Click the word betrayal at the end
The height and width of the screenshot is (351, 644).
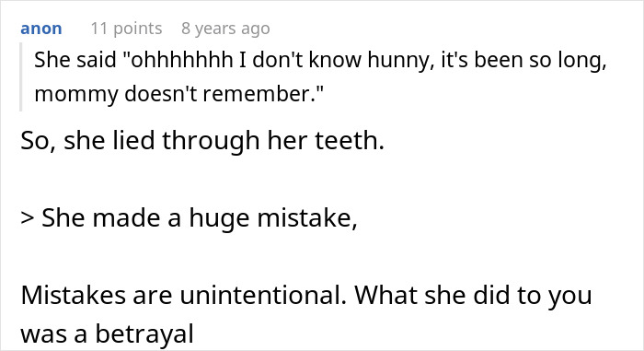click(x=144, y=333)
